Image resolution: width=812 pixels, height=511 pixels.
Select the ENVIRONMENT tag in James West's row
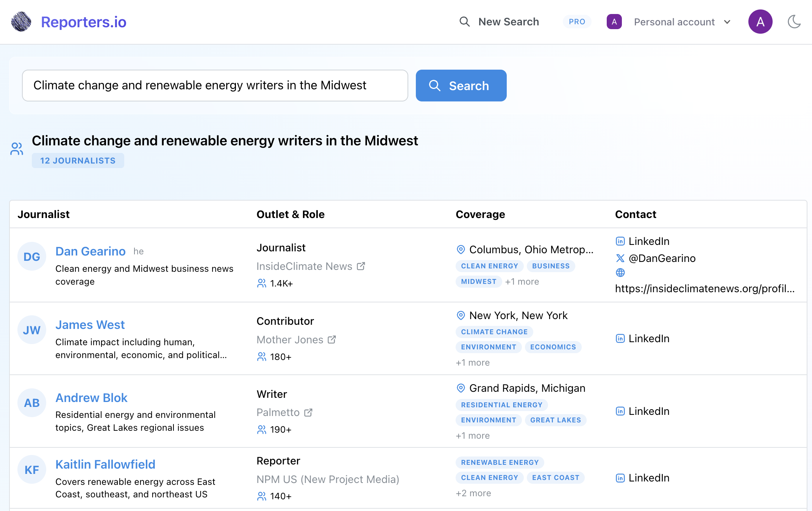(489, 347)
